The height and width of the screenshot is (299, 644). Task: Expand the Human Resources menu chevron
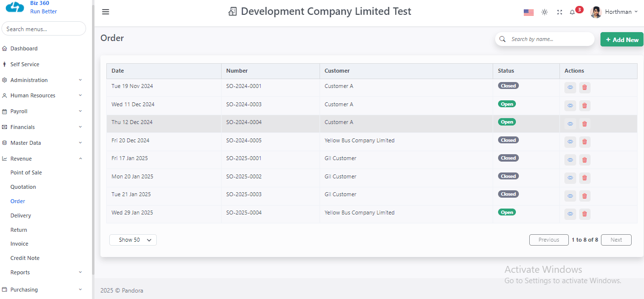point(81,95)
